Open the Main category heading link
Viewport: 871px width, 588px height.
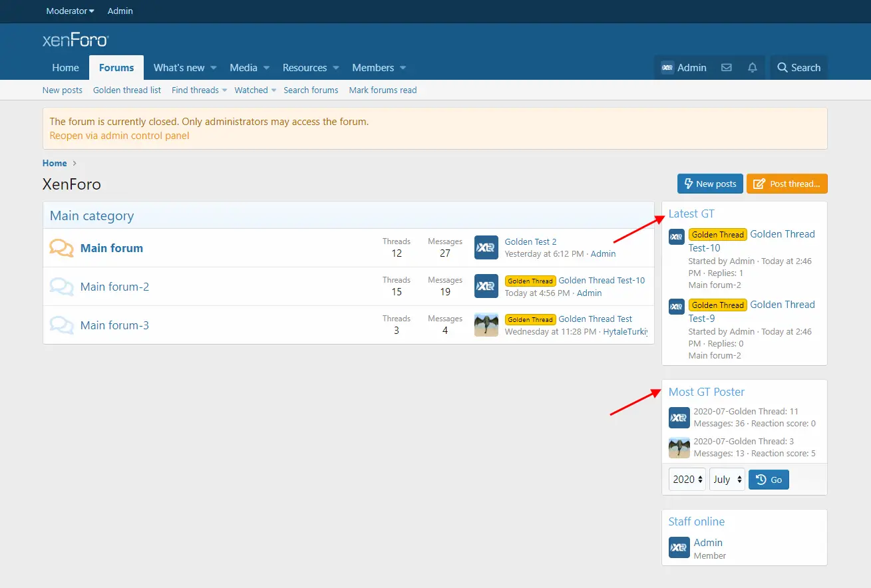tap(92, 216)
